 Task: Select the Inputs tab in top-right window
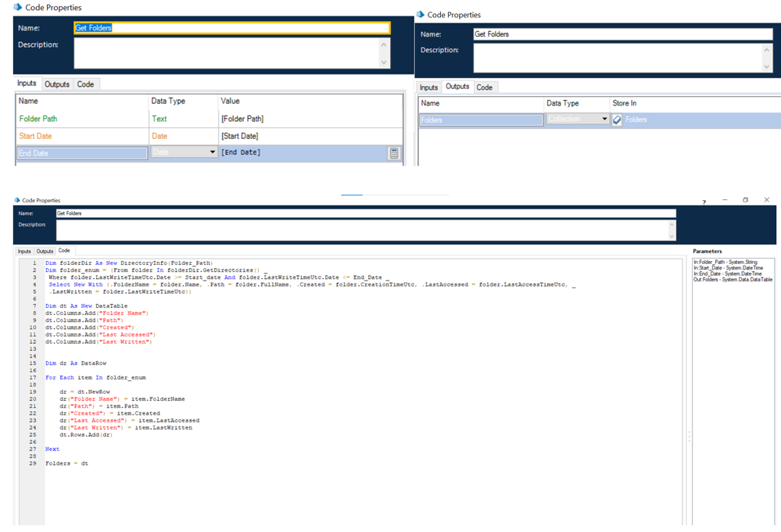(428, 87)
